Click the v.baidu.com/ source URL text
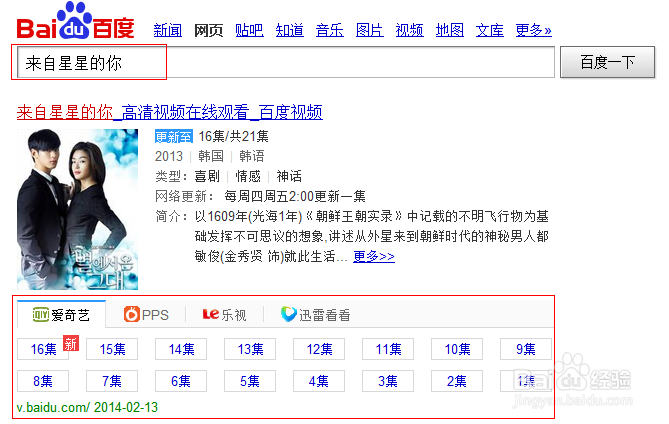 click(53, 407)
